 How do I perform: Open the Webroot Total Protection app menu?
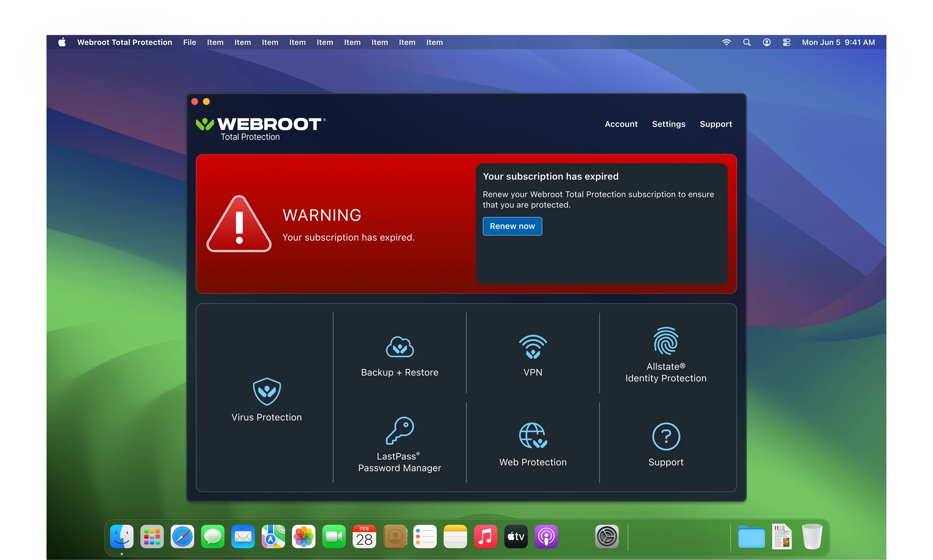tap(125, 42)
